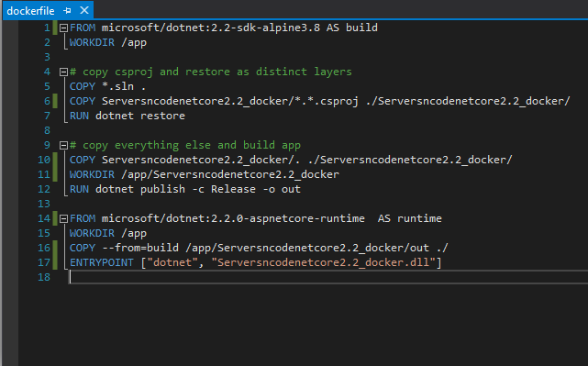588x366 pixels.
Task: Click ENTRYPOINT keyword on line 17
Action: 102,262
